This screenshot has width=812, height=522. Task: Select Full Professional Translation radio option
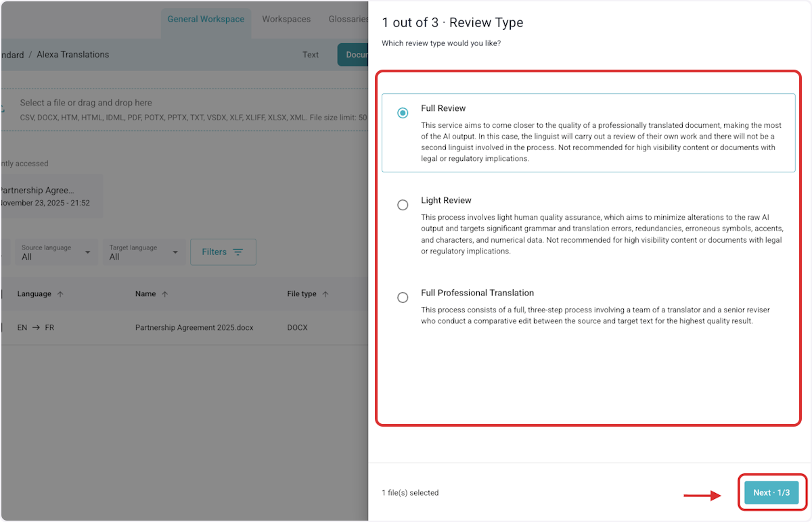tap(403, 298)
